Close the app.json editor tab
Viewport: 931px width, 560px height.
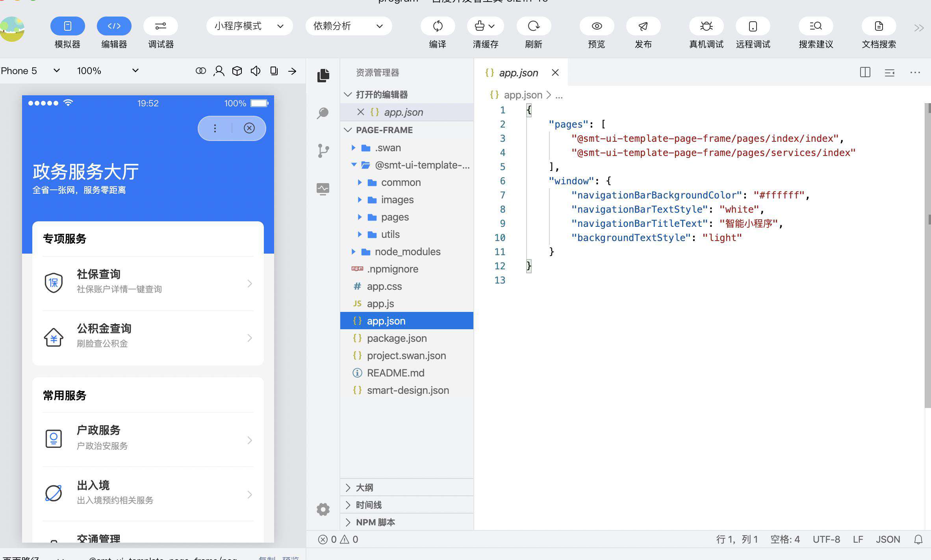(x=555, y=72)
